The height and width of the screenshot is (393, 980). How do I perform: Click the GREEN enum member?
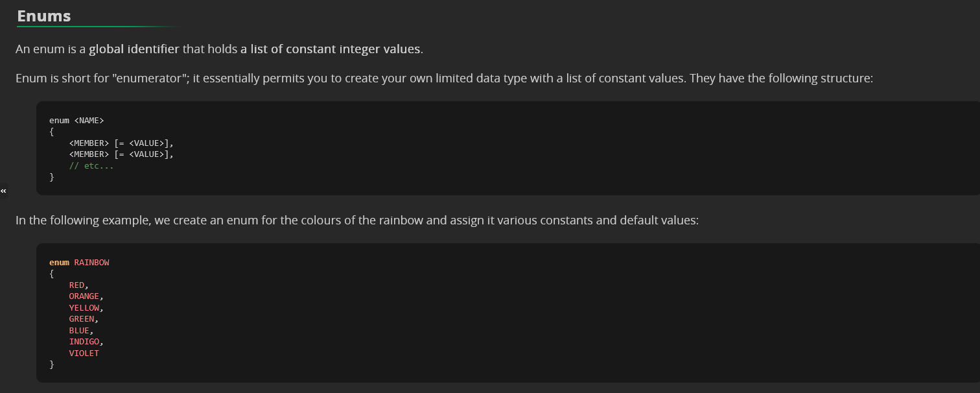click(x=82, y=319)
